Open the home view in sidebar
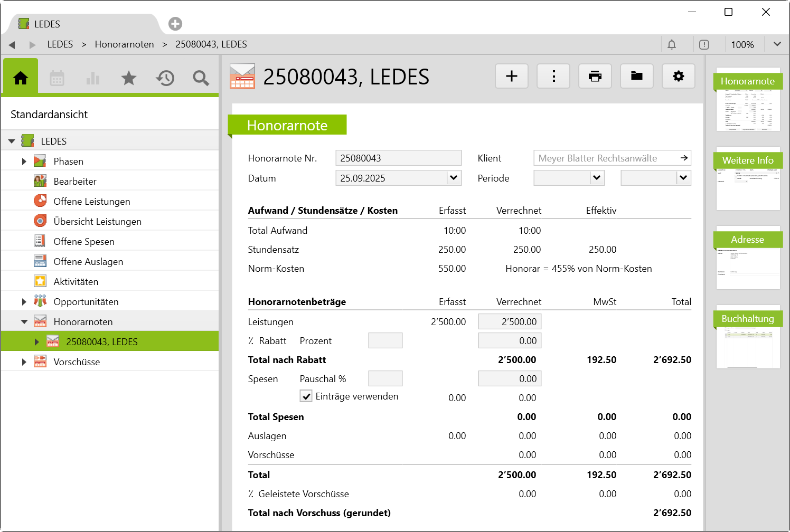790x532 pixels. (21, 78)
